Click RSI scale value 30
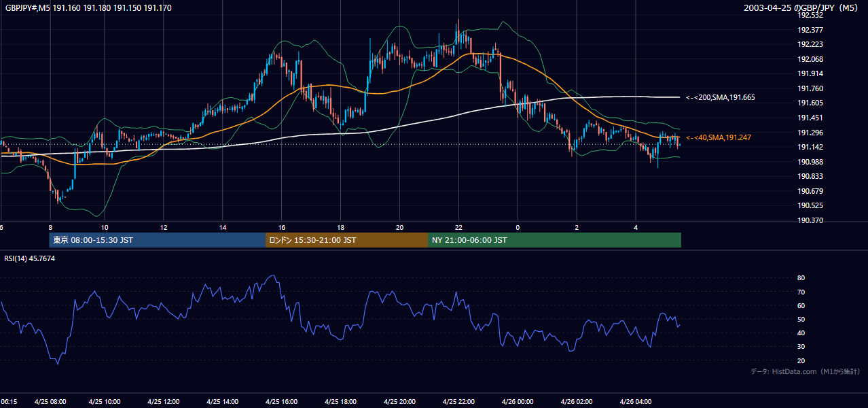868x408 pixels. click(x=801, y=347)
